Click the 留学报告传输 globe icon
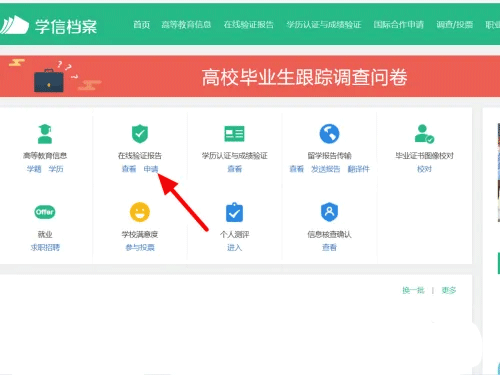 [329, 134]
